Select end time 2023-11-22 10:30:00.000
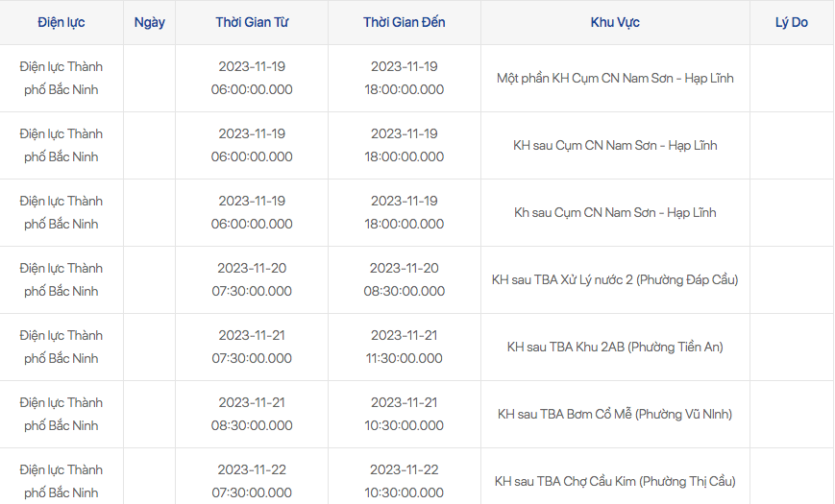The image size is (835, 504). click(404, 481)
